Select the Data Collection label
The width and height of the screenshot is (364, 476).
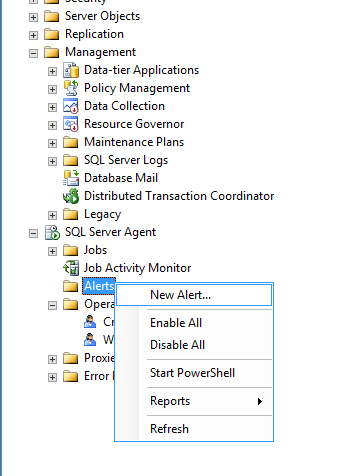click(x=124, y=106)
